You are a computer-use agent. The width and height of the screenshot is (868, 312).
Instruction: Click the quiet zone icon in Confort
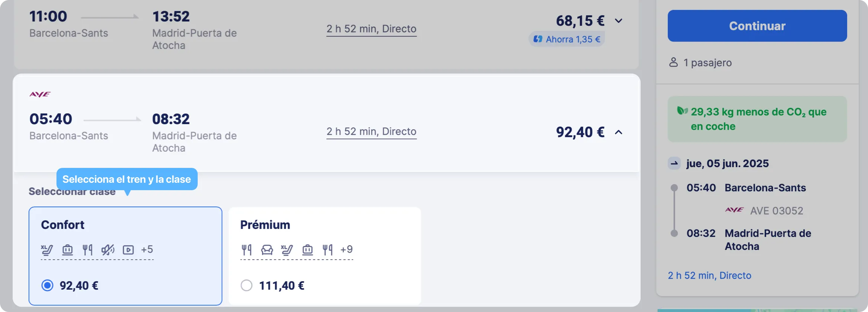pos(108,250)
